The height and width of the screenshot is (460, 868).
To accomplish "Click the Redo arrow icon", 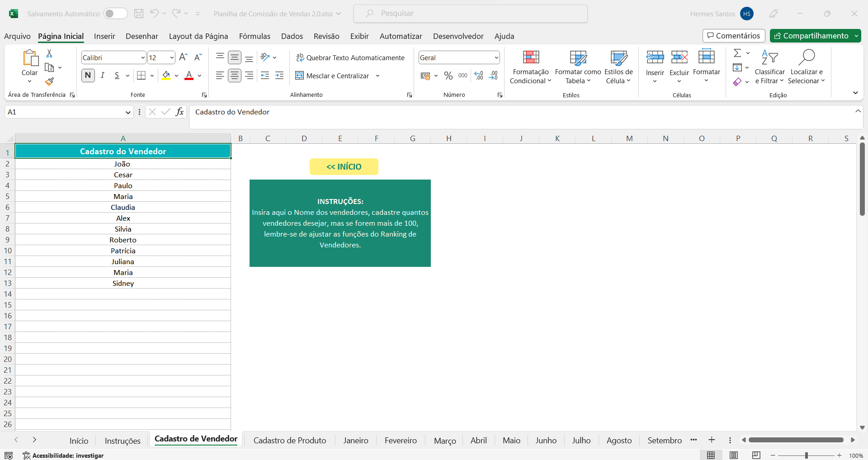I will click(x=176, y=14).
